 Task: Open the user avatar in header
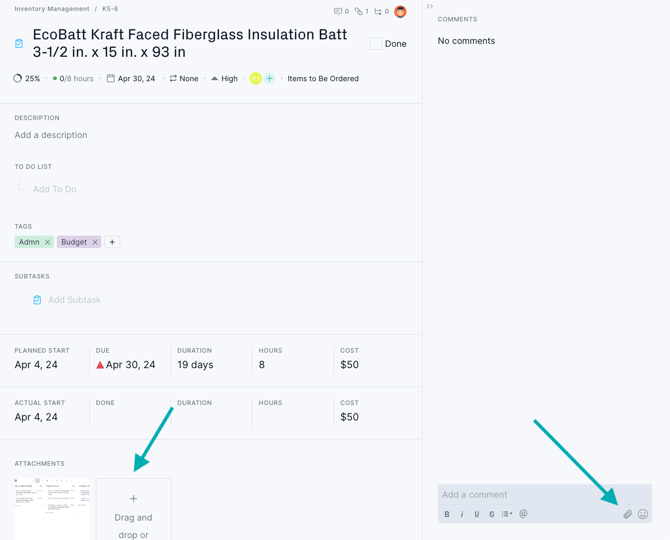tap(400, 12)
